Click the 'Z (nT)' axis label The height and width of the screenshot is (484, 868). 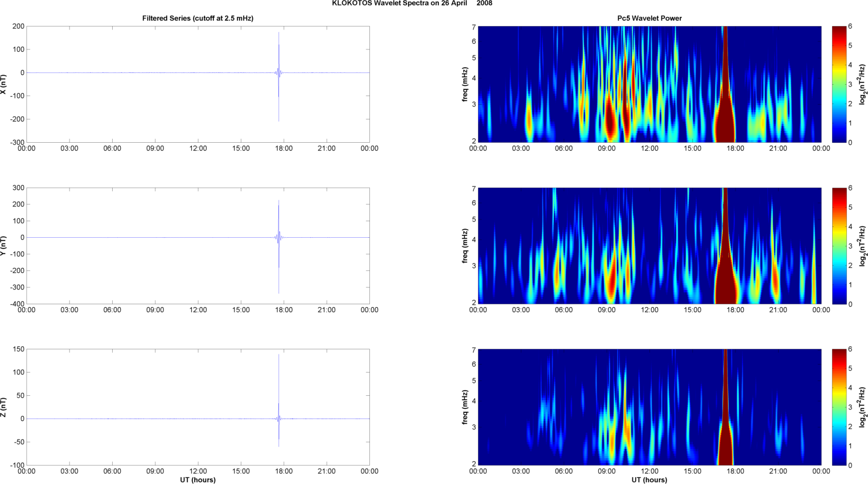click(x=4, y=407)
